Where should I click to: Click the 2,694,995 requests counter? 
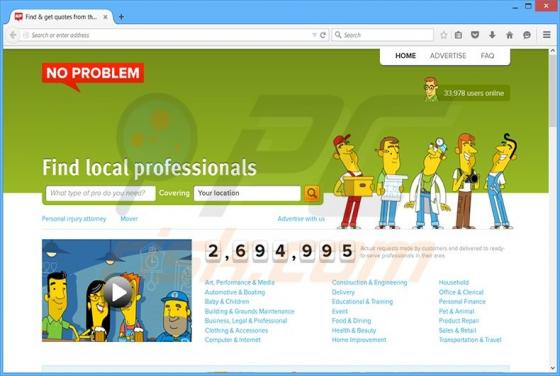coord(280,251)
